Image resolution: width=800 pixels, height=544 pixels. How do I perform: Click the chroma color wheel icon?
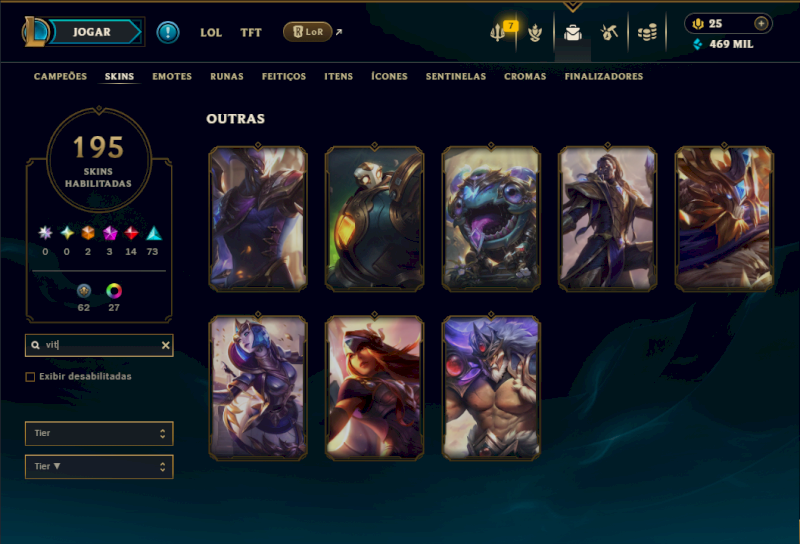pyautogui.click(x=114, y=291)
